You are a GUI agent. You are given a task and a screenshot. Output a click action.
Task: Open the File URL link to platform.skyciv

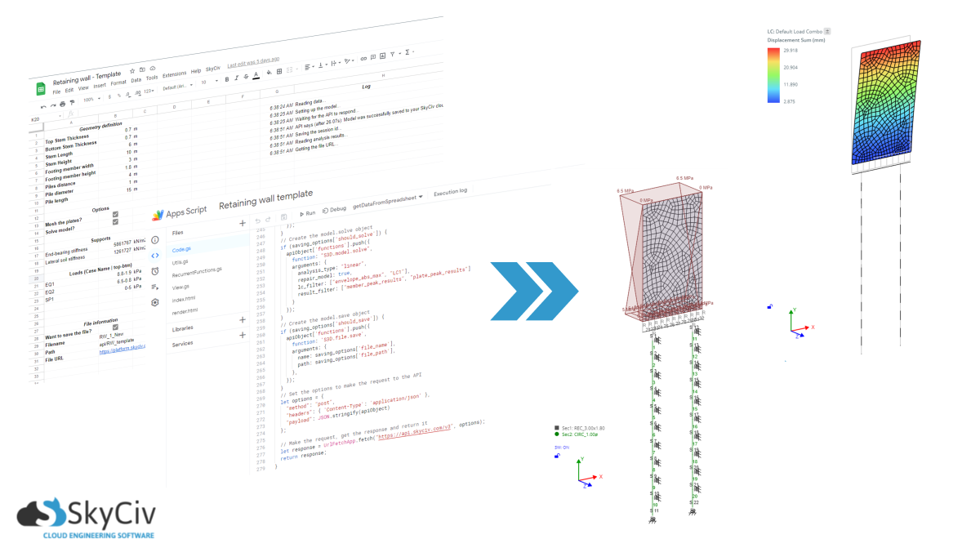point(122,350)
